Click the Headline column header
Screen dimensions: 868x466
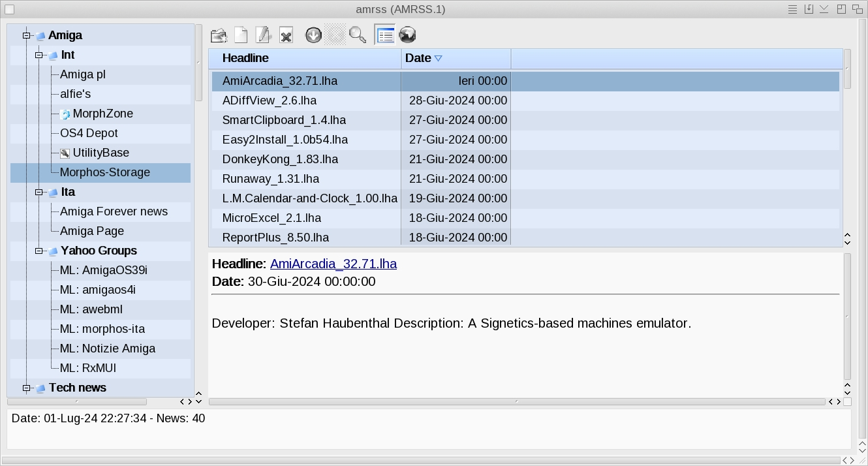[x=305, y=58]
